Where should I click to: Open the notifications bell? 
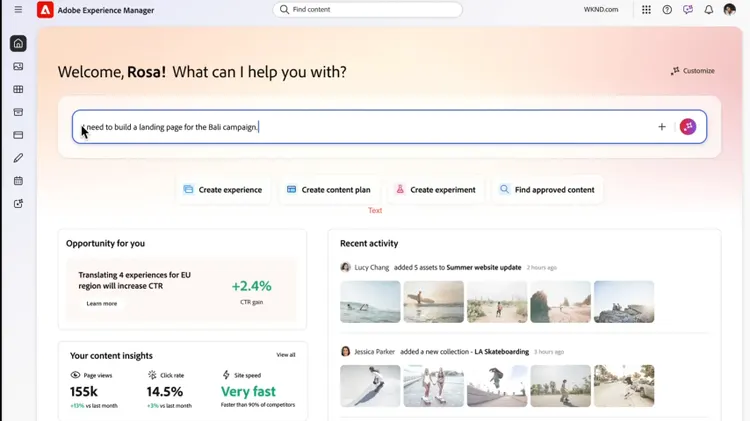coord(708,10)
